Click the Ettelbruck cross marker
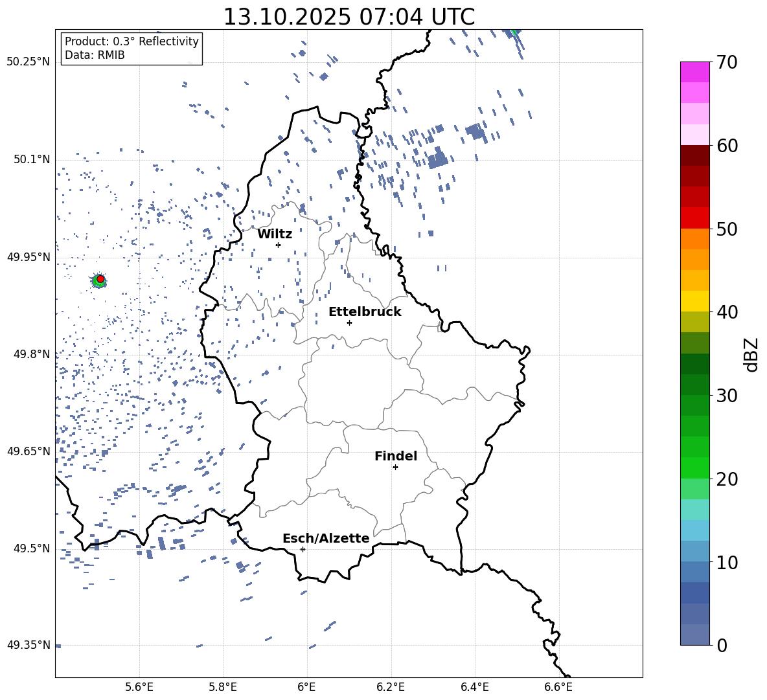Image resolution: width=767 pixels, height=700 pixels. click(349, 322)
